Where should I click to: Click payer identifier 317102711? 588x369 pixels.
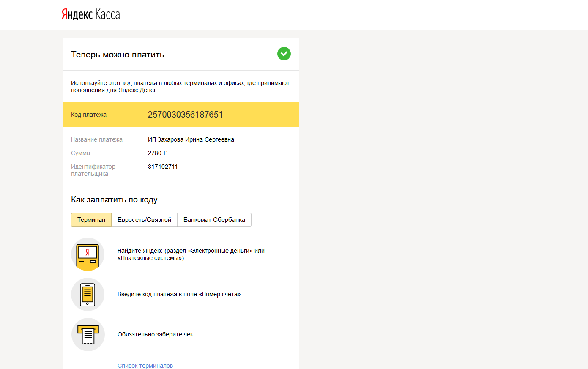(x=163, y=167)
